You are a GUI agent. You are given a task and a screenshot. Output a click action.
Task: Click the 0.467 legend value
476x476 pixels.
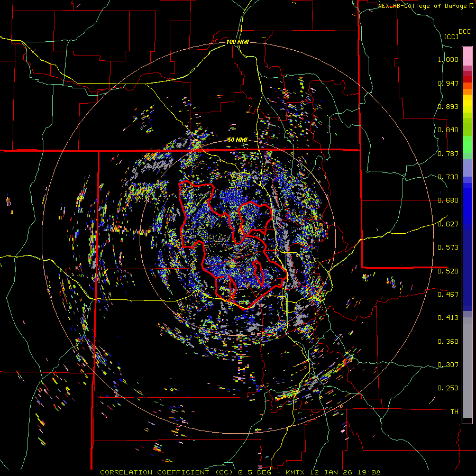click(448, 295)
